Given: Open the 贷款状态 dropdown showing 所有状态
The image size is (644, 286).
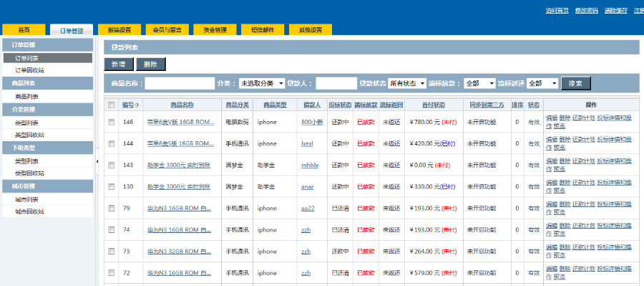Looking at the screenshot, I should 407,83.
